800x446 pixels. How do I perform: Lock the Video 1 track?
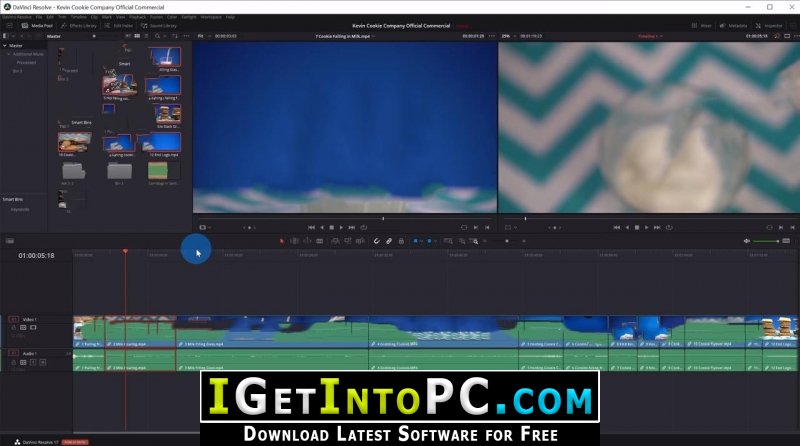14,328
